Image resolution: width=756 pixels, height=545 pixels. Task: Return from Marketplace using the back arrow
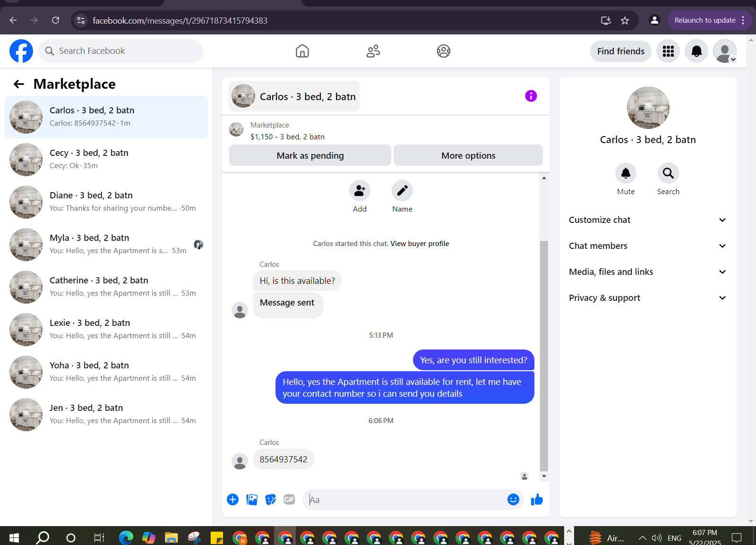(19, 84)
